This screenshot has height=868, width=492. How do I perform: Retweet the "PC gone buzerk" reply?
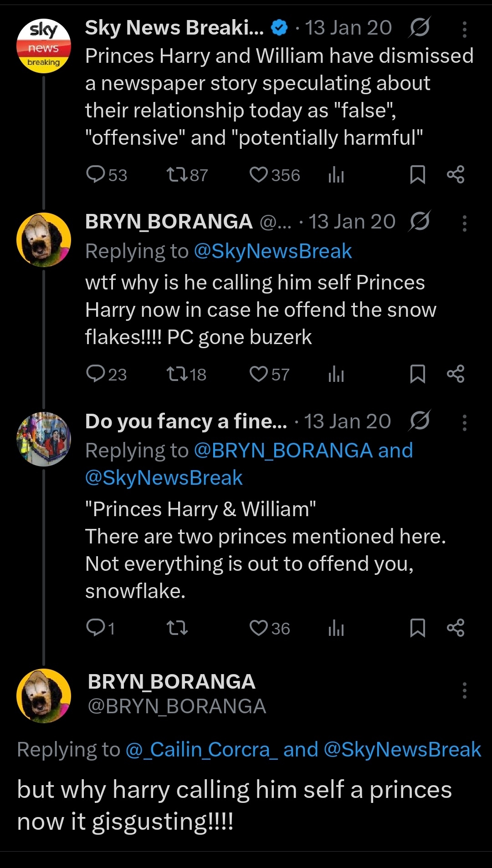(177, 374)
